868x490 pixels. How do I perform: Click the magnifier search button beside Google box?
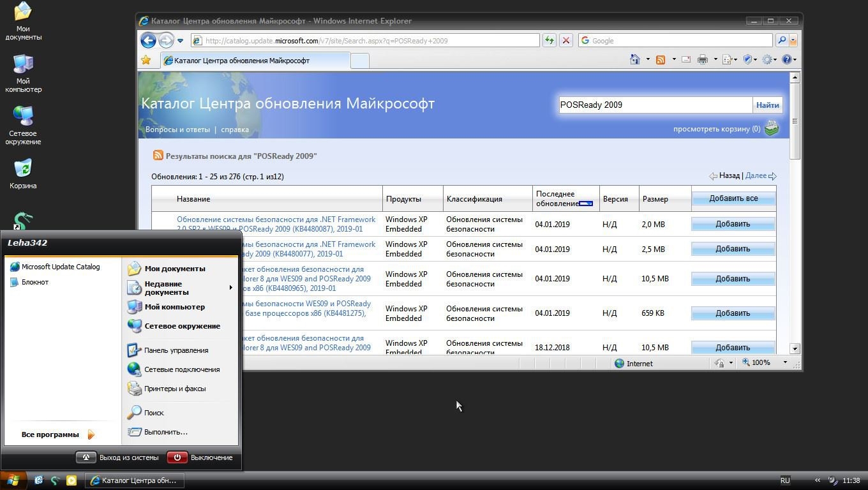781,40
